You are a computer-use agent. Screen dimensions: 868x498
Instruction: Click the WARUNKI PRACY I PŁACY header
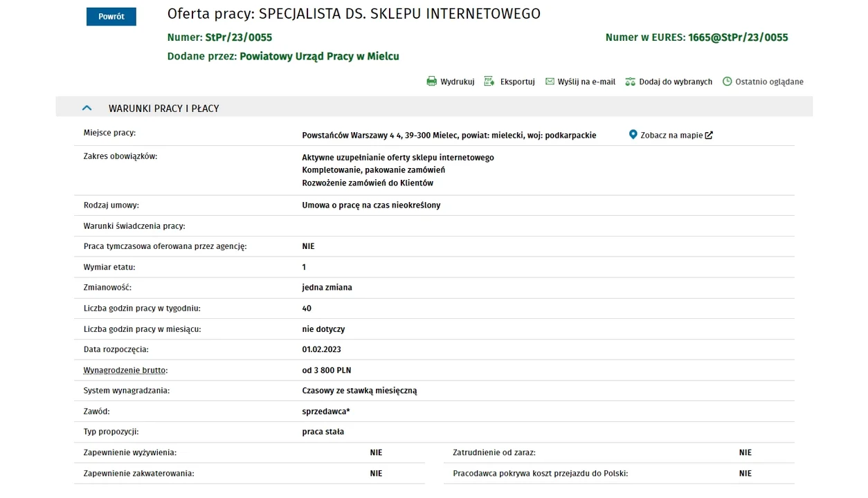(163, 109)
